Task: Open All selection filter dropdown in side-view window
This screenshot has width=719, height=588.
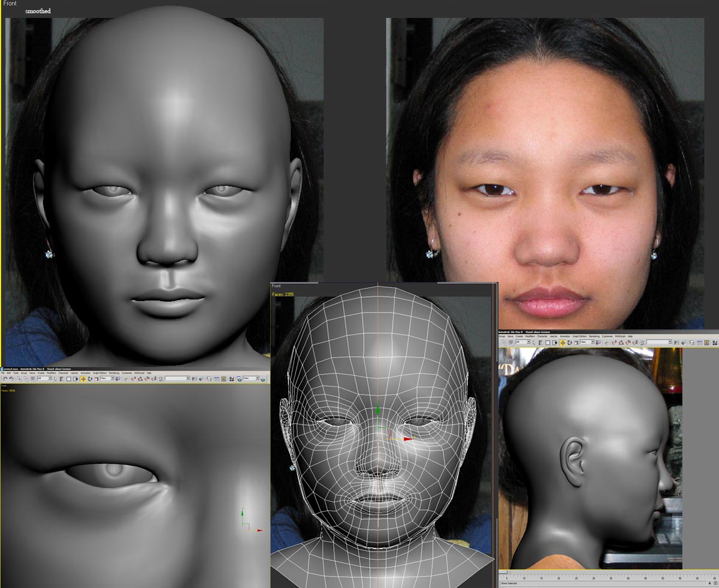Action: pos(523,342)
